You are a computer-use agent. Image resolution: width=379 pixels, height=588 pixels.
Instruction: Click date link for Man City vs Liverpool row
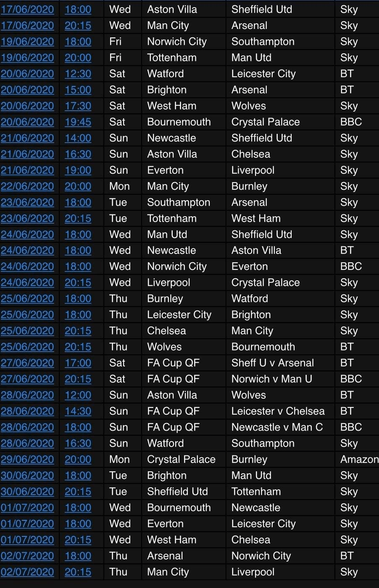[x=27, y=572]
